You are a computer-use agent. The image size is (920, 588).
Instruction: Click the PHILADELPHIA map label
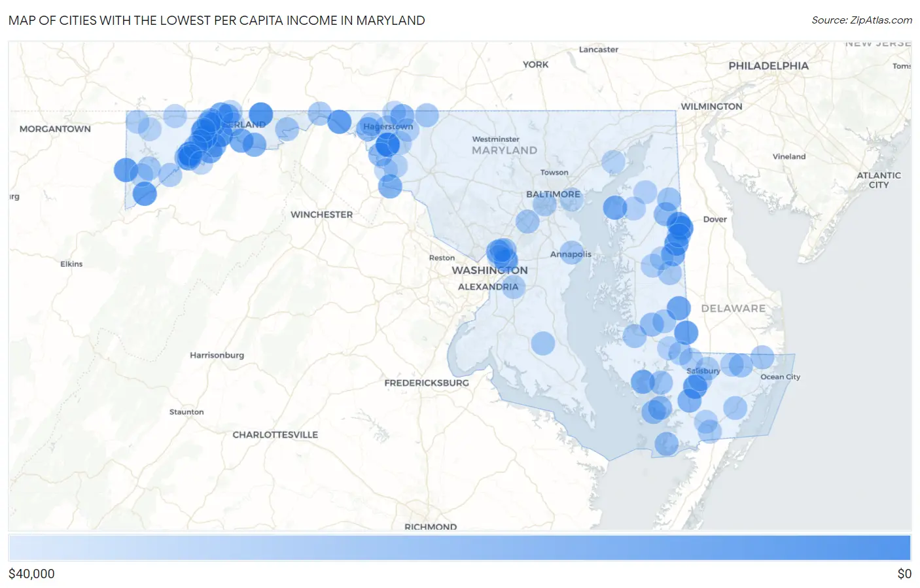[768, 66]
